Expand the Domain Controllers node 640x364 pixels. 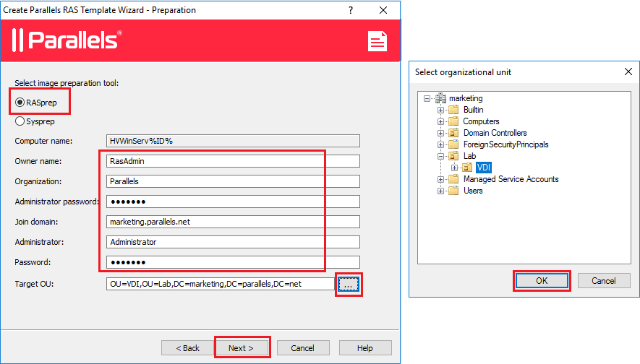click(x=440, y=133)
